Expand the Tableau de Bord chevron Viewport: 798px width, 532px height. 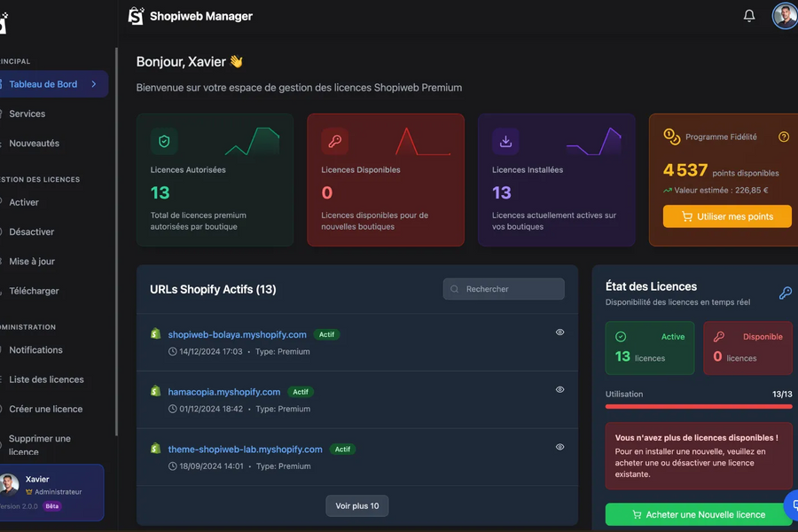[x=94, y=84]
